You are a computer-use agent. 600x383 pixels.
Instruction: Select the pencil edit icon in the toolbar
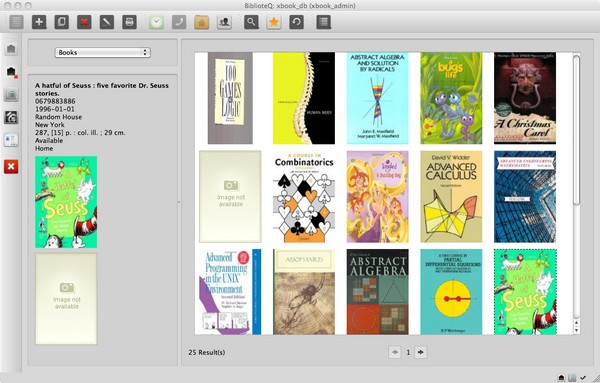tap(107, 22)
